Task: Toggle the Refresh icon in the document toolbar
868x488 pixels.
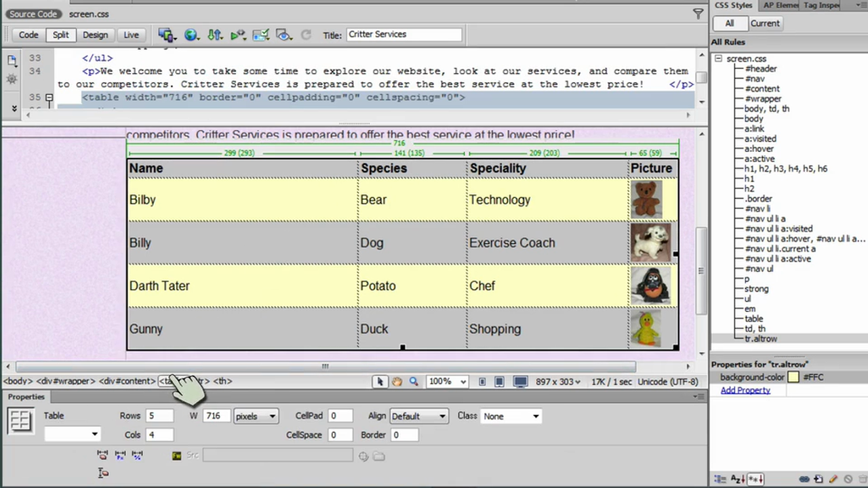Action: click(x=306, y=35)
